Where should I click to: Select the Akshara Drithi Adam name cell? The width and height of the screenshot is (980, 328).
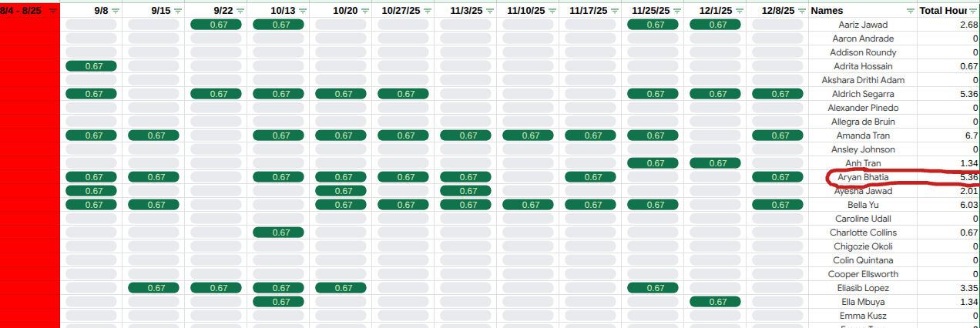pos(863,80)
